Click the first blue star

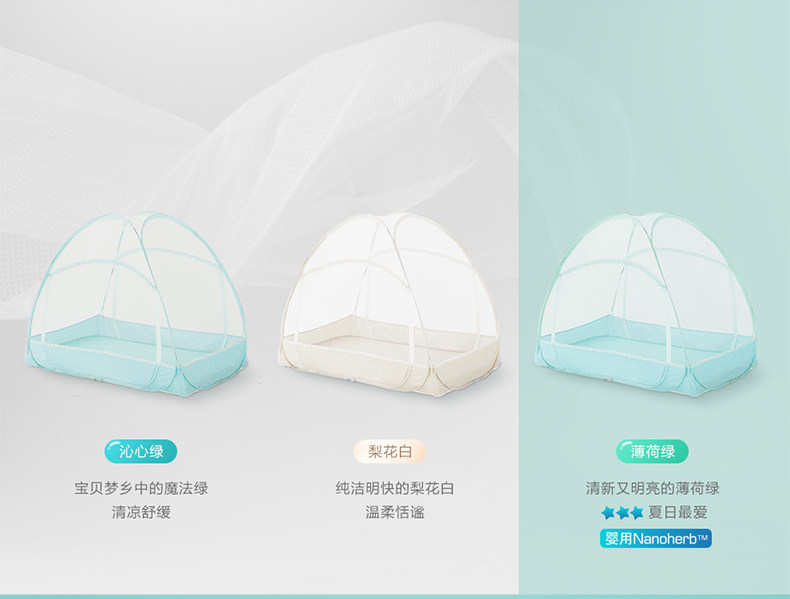pyautogui.click(x=608, y=513)
